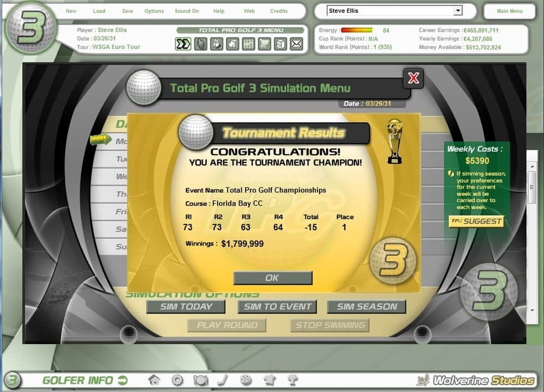This screenshot has width=544, height=392.
Task: Click the Play Round button
Action: (x=227, y=326)
